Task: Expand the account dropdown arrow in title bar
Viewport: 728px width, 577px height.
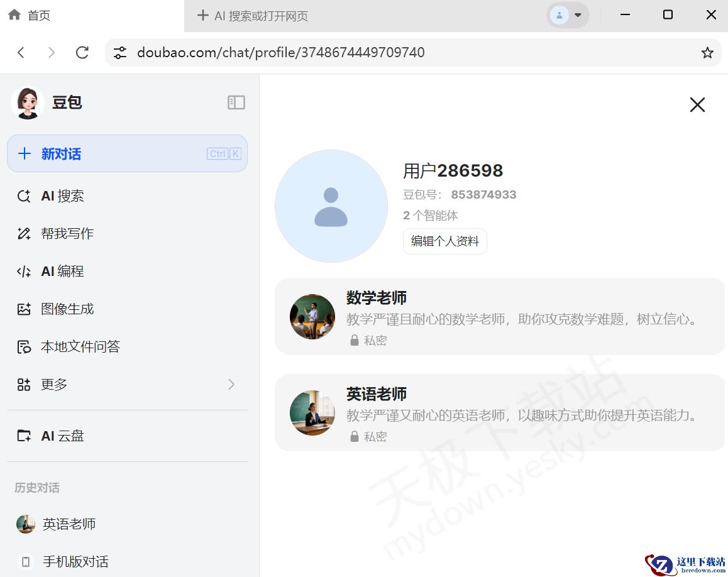Action: click(x=578, y=15)
